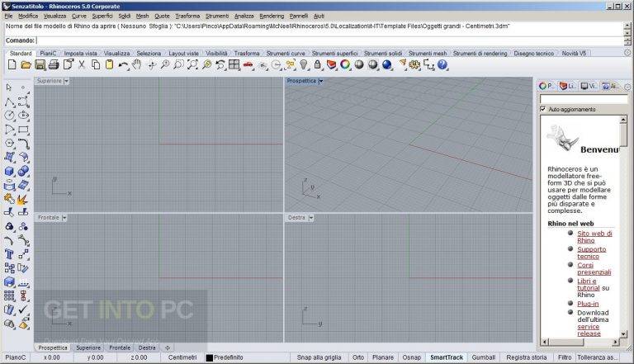This screenshot has width=634, height=364.
Task: Copy to clipboard with the copy icon
Action: click(x=96, y=64)
